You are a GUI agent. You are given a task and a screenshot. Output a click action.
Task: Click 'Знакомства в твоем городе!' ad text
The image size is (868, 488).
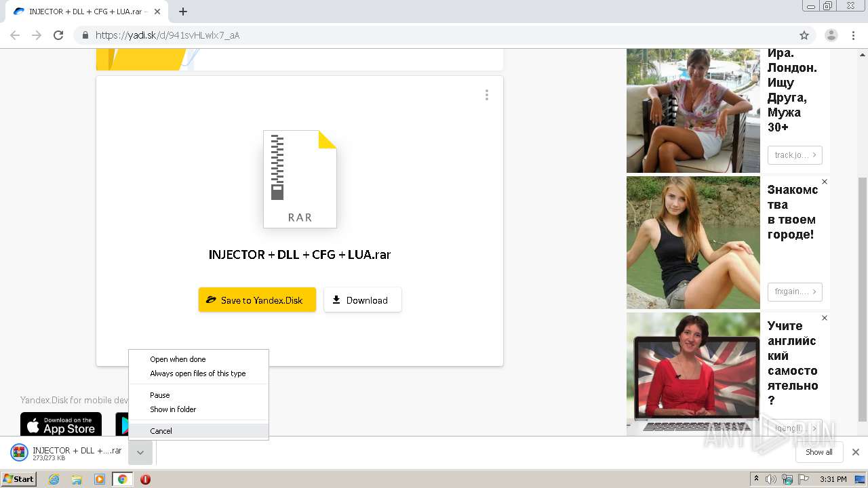point(793,212)
